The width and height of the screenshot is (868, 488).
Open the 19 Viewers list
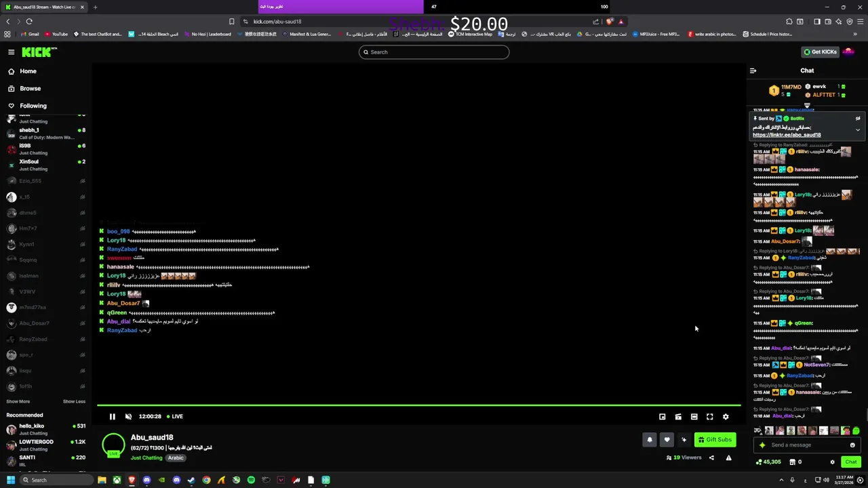[684, 457]
